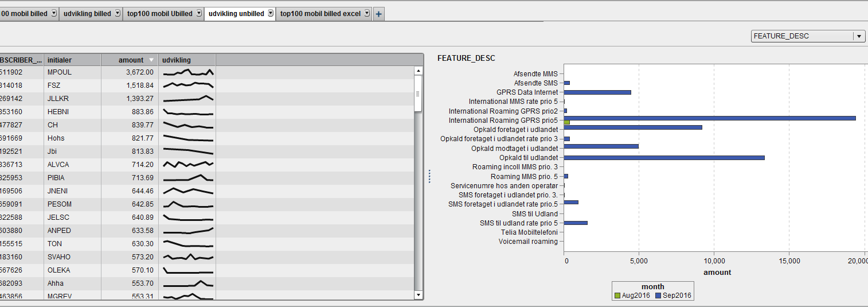
Task: Click the Opkald til udlandet bar
Action: pos(664,158)
